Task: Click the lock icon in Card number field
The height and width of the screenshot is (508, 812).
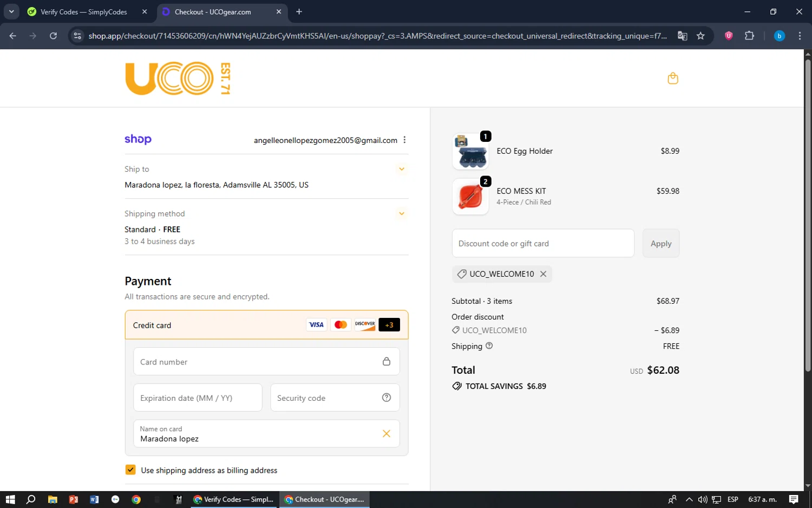Action: click(x=387, y=361)
